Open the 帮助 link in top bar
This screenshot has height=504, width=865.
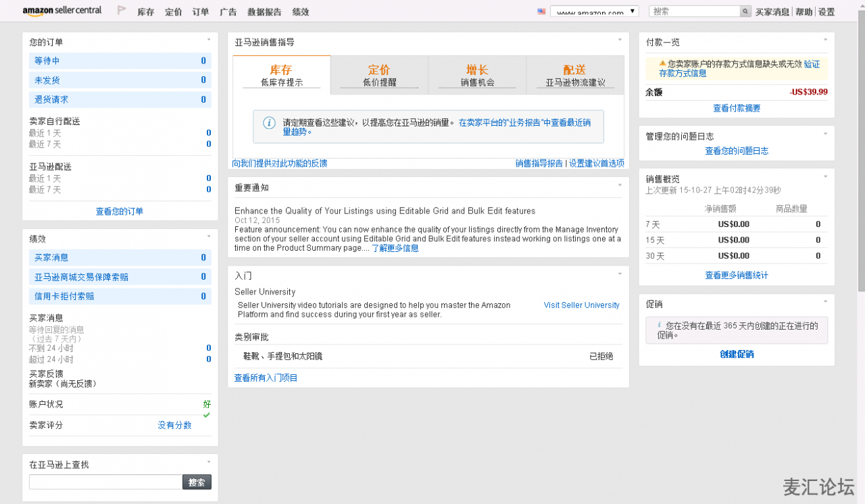(x=804, y=12)
